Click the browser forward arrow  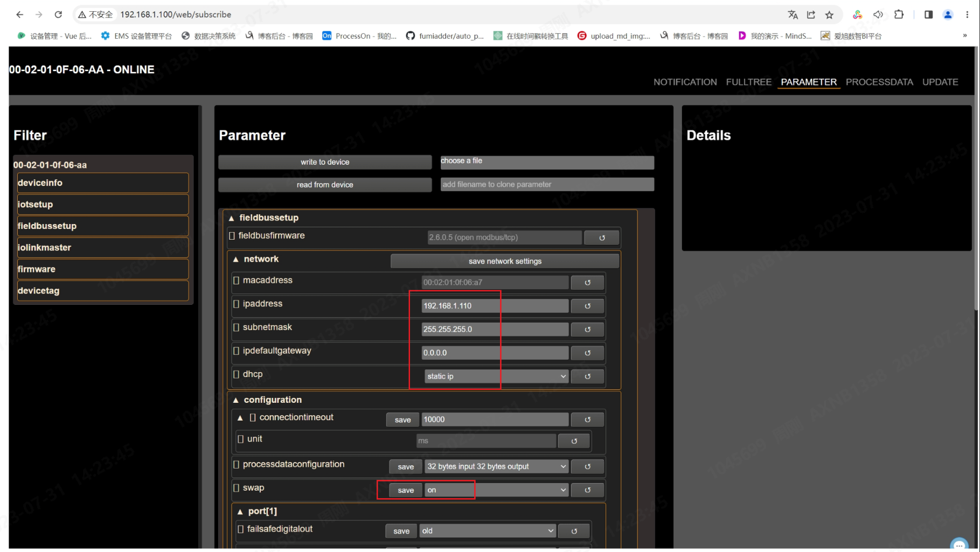[x=39, y=15]
